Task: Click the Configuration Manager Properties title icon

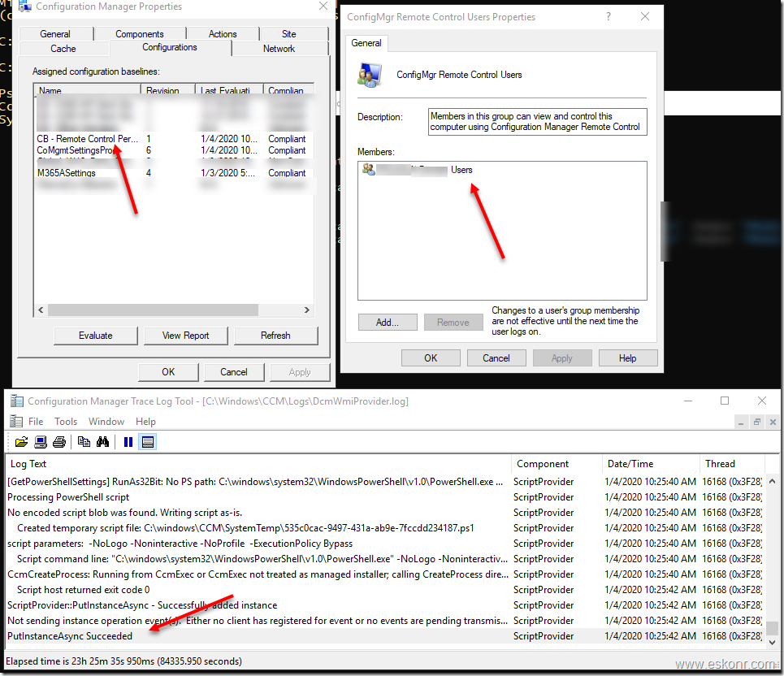Action: click(x=24, y=6)
